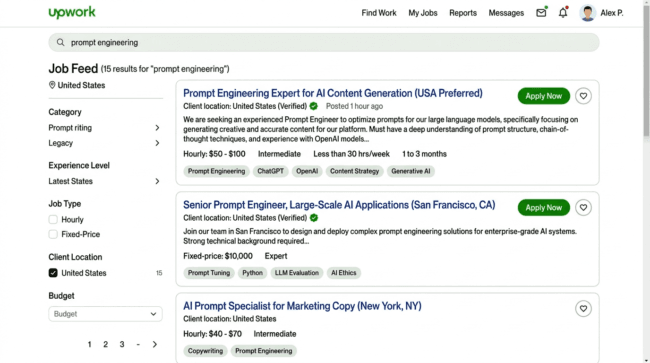Screen dimensions: 650x363
Task: Click 'Posted 1 hour ago' text
Action: click(x=354, y=106)
